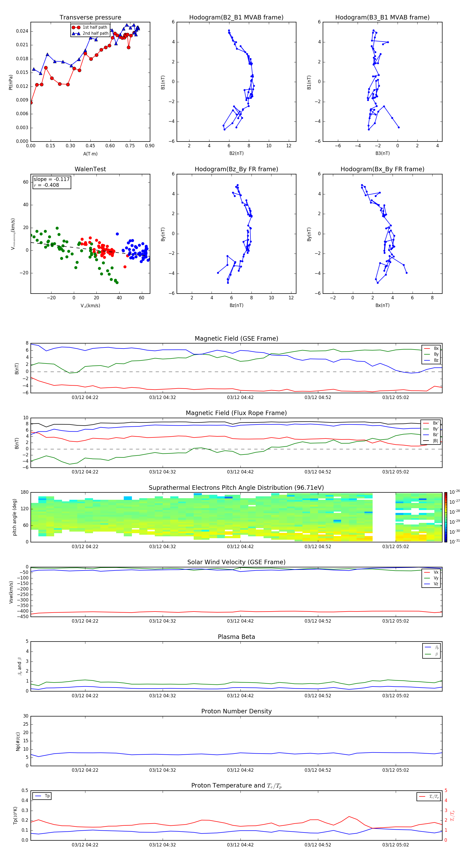Click 'Magnetic Field (GSE Frame)' title
Image resolution: width=473 pixels, height=868 pixels.
tap(236, 339)
